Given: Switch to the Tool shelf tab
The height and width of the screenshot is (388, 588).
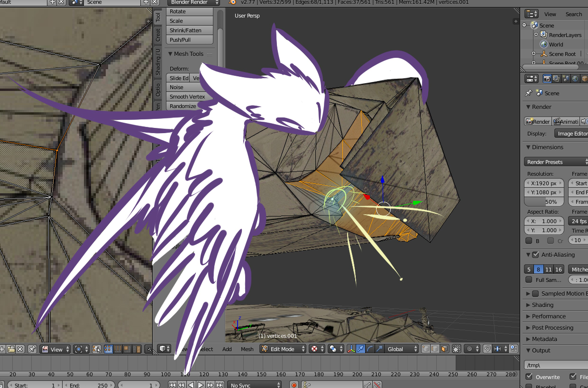Looking at the screenshot, I should click(x=158, y=18).
